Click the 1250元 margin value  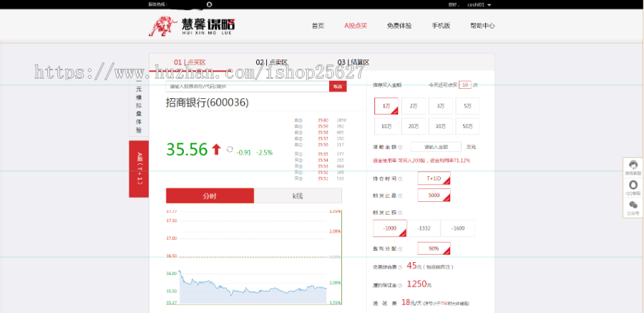click(419, 284)
